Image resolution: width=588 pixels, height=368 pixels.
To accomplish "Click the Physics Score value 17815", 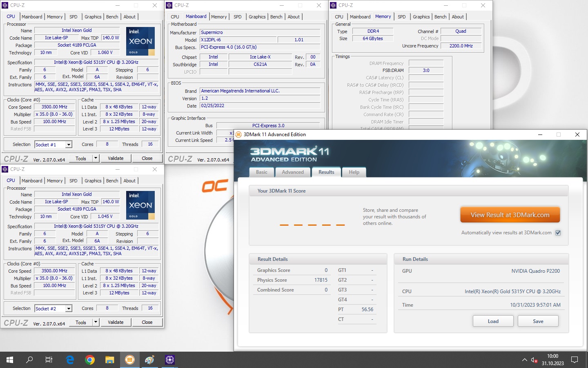I will click(321, 280).
